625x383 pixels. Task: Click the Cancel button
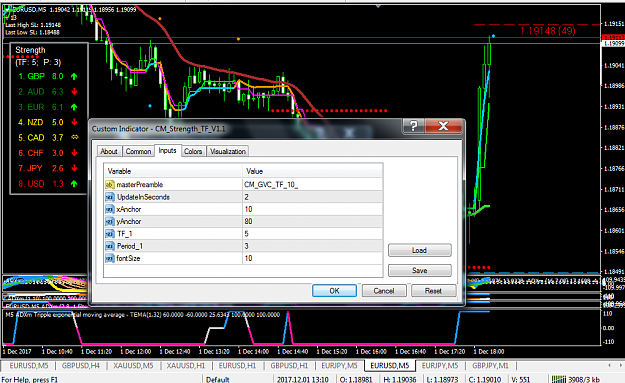(x=384, y=291)
